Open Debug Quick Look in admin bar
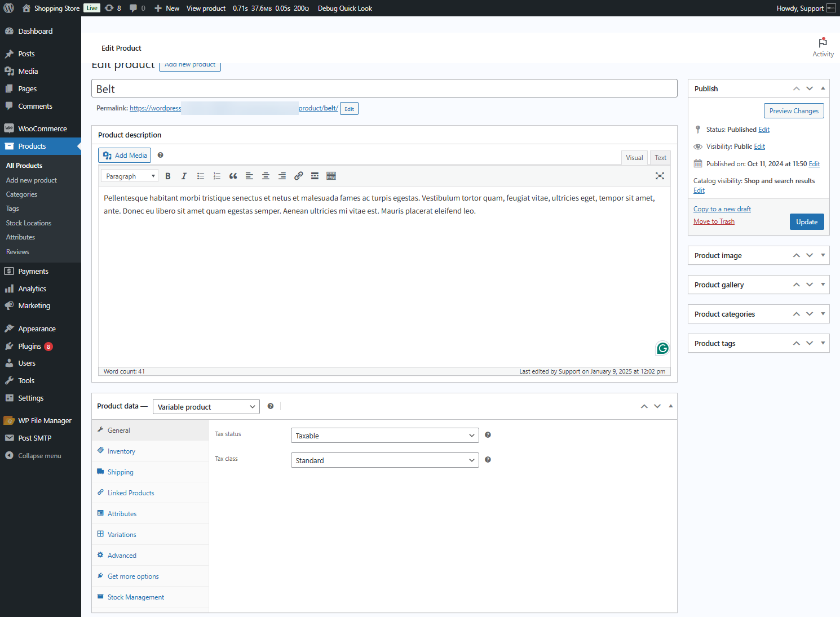Image resolution: width=840 pixels, height=617 pixels. click(x=345, y=8)
